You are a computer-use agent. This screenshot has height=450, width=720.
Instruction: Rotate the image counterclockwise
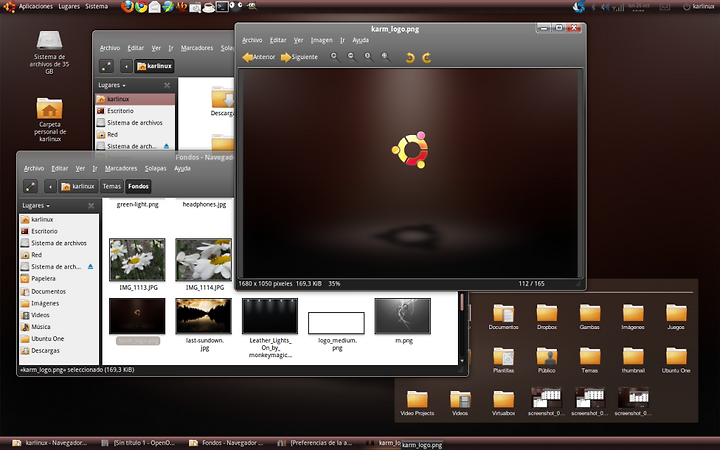(410, 57)
